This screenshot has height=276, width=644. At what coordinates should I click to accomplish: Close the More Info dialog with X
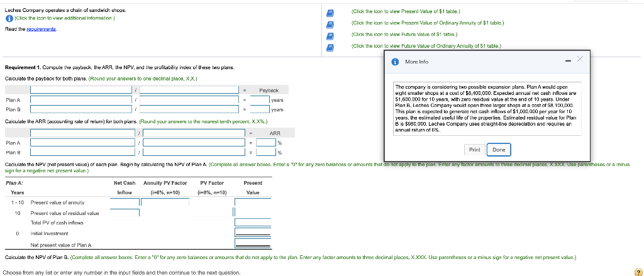(579, 60)
